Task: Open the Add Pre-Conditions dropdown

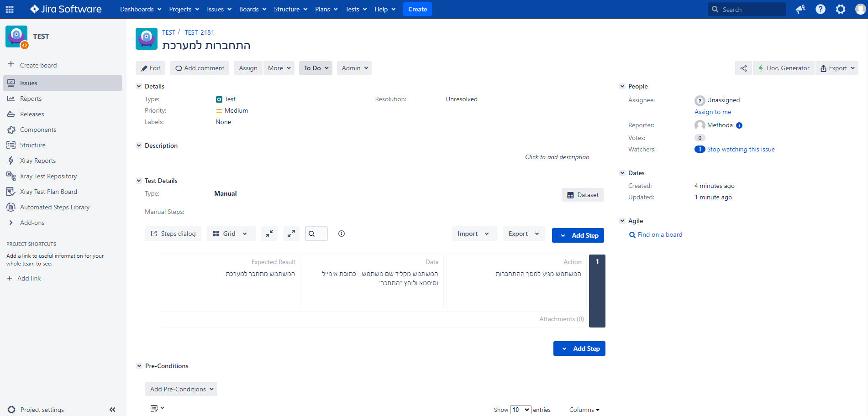Action: pyautogui.click(x=181, y=389)
